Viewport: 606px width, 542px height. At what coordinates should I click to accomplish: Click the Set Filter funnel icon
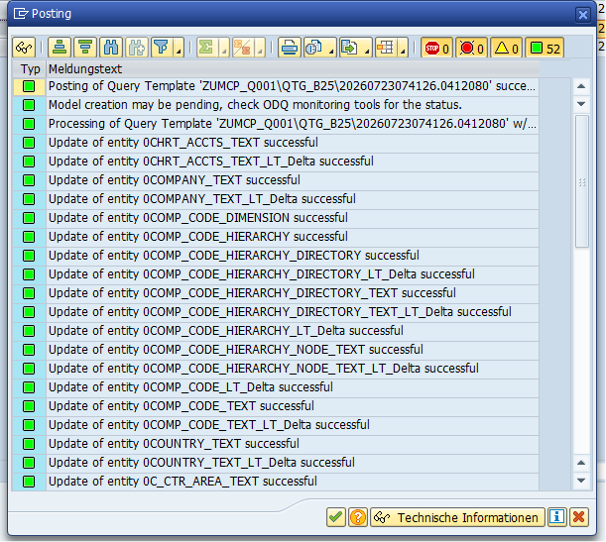pyautogui.click(x=162, y=48)
